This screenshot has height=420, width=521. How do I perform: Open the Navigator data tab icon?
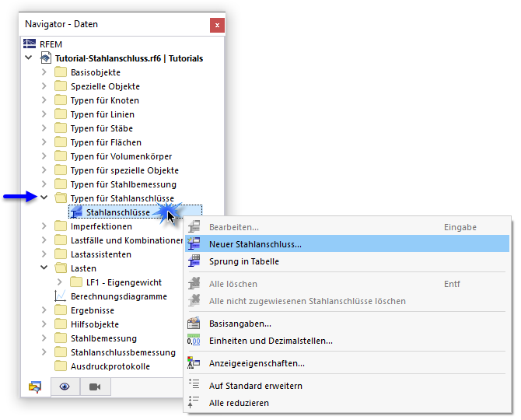click(x=35, y=387)
